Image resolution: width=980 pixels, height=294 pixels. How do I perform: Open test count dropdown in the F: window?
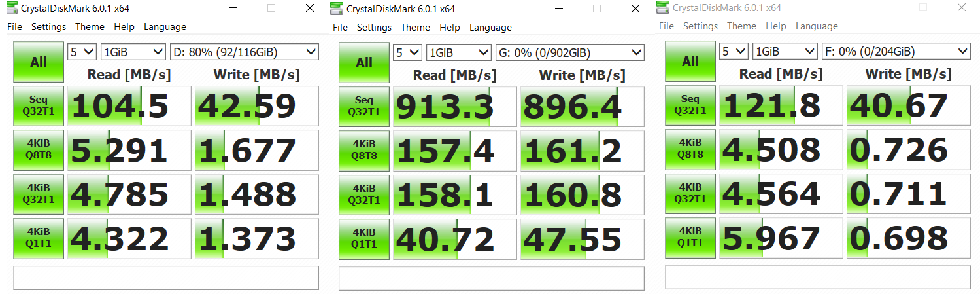point(734,51)
